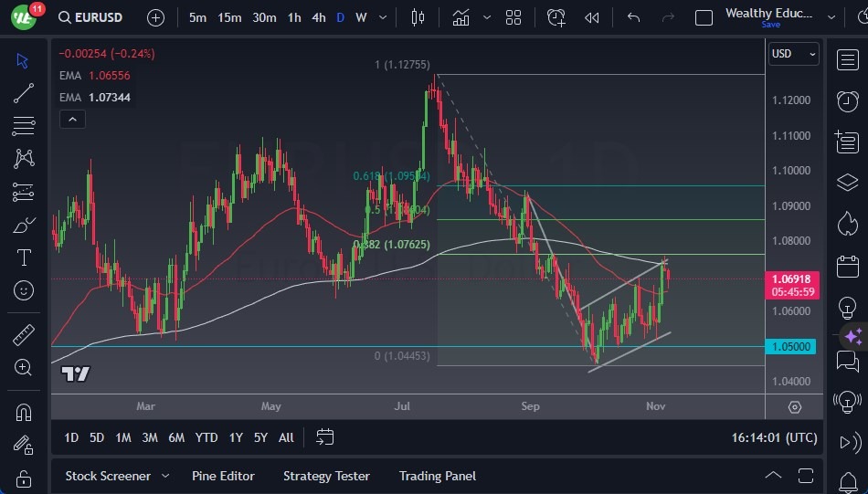Expand the Stock Screener dropdown arrow
This screenshot has width=868, height=494.
165,476
